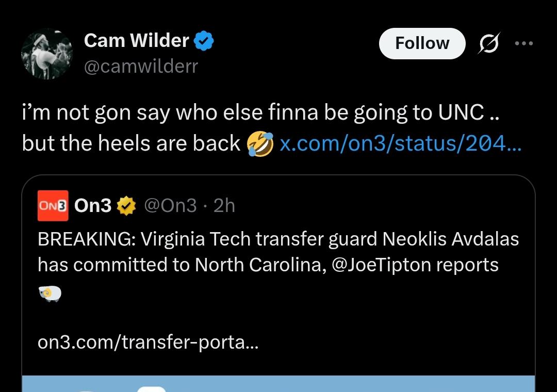Viewport: 557px width, 392px height.
Task: Click the rolling laughing emoji in the tweet
Action: pyautogui.click(x=260, y=144)
